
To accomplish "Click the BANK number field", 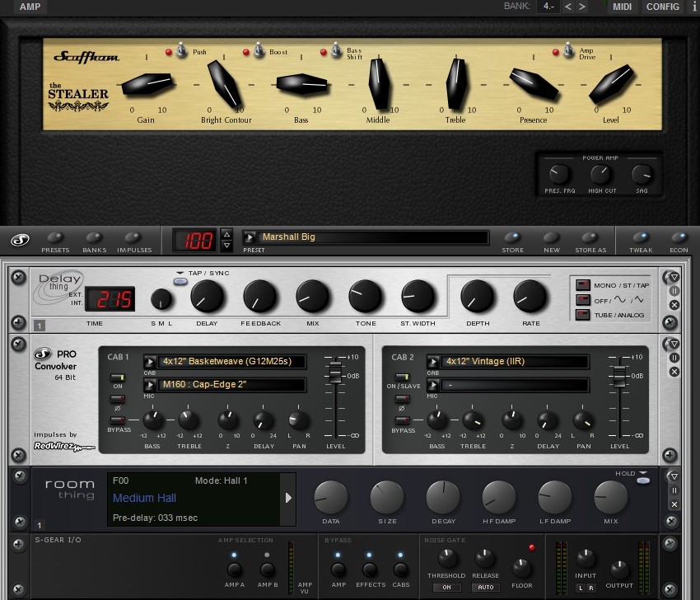I will click(548, 7).
